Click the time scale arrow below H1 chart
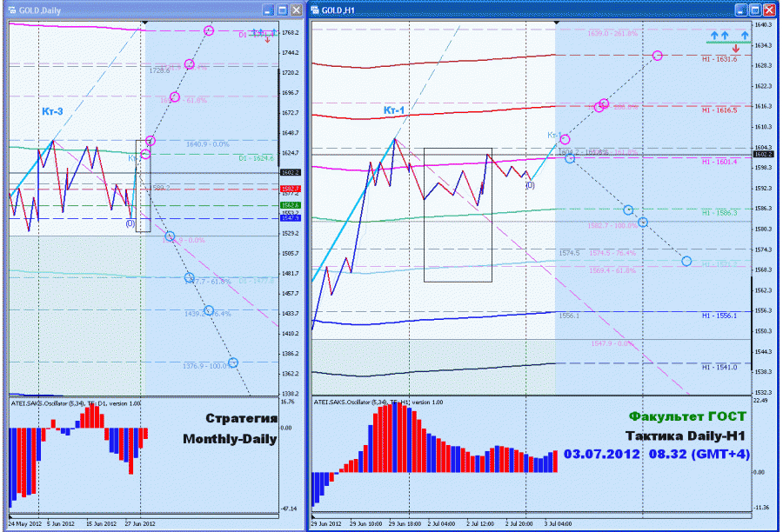The height and width of the screenshot is (532, 783). coord(313,516)
